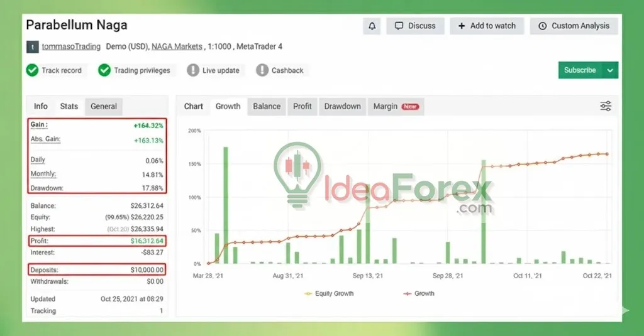This screenshot has width=644, height=336.
Task: Click the $16,312.64 profit value
Action: click(147, 241)
